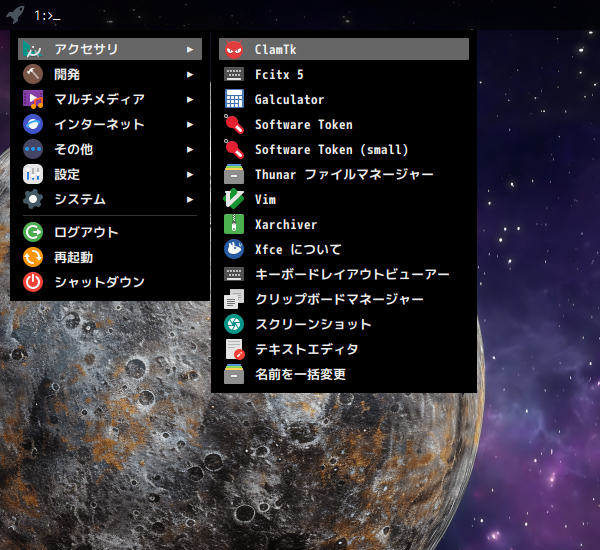Click the globe icon beside インターネット
Screen dimensions: 600x550
coord(33,124)
